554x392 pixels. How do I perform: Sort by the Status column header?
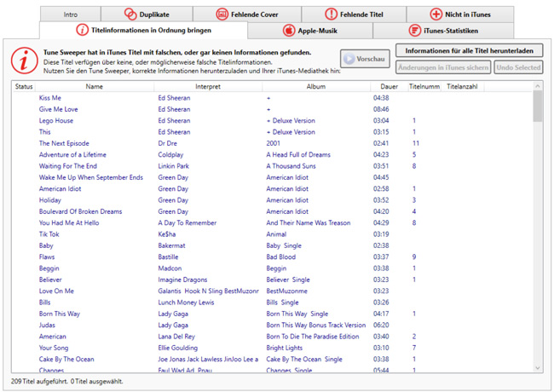[24, 87]
